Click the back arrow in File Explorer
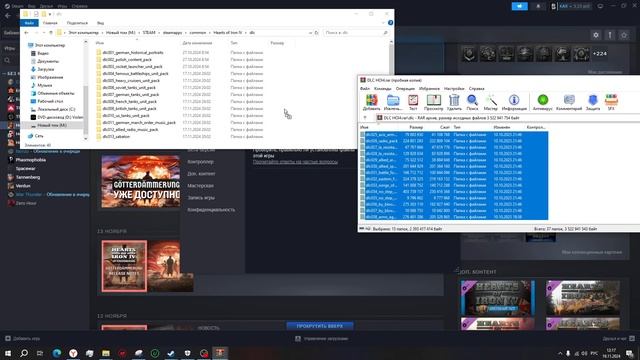The width and height of the screenshot is (640, 360). 27,33
